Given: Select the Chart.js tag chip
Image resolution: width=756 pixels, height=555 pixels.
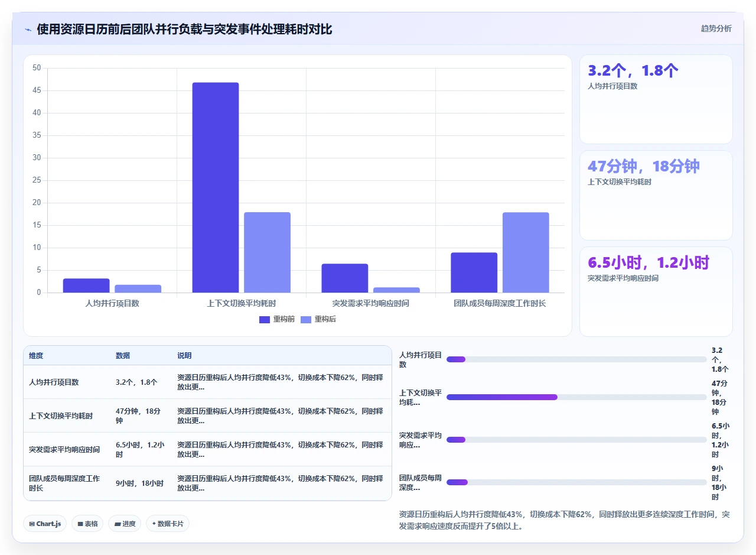Looking at the screenshot, I should coord(45,524).
